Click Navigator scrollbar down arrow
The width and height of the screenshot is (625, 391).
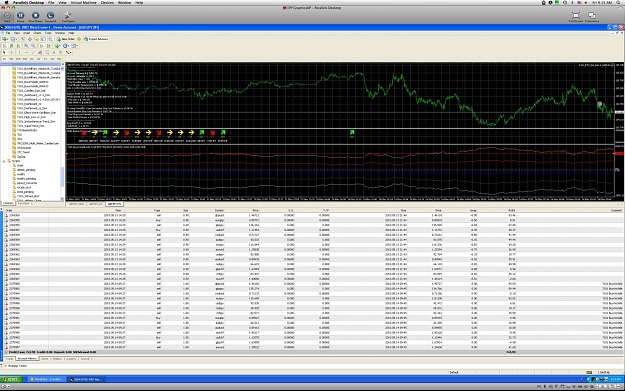point(62,199)
